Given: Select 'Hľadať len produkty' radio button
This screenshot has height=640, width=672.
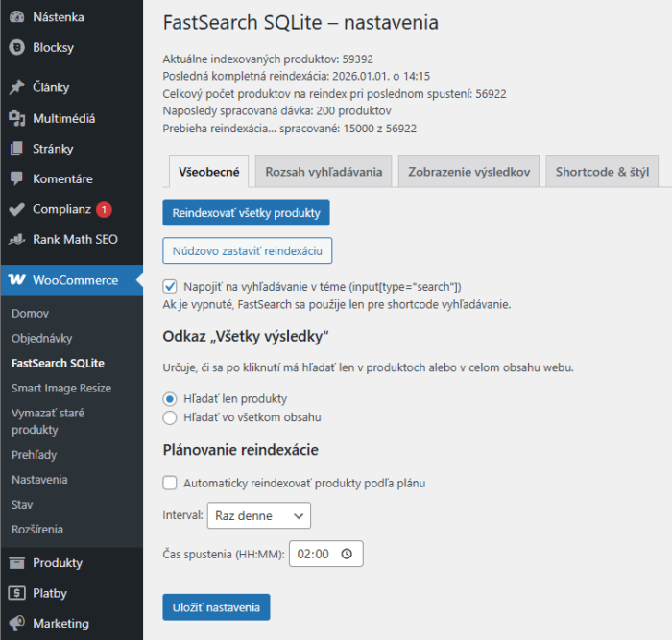Looking at the screenshot, I should tap(170, 399).
